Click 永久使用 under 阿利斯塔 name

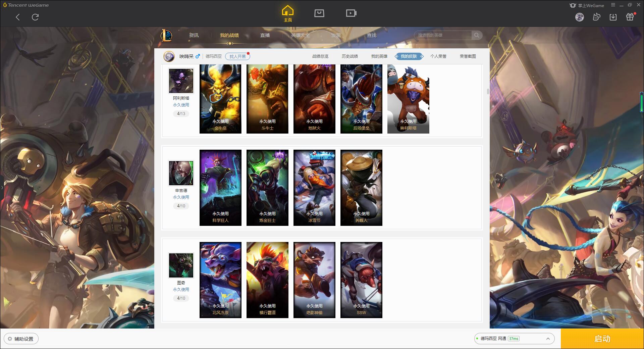pyautogui.click(x=181, y=105)
